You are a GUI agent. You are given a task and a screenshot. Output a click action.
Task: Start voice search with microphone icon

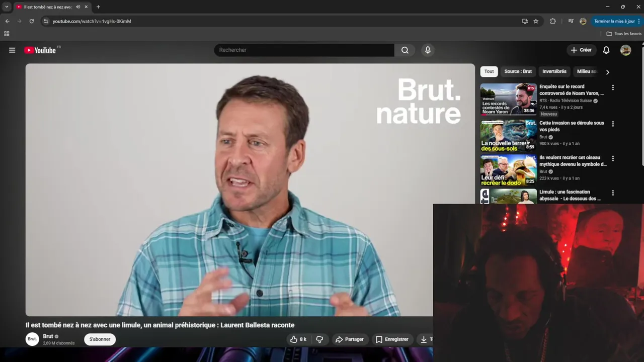[428, 50]
